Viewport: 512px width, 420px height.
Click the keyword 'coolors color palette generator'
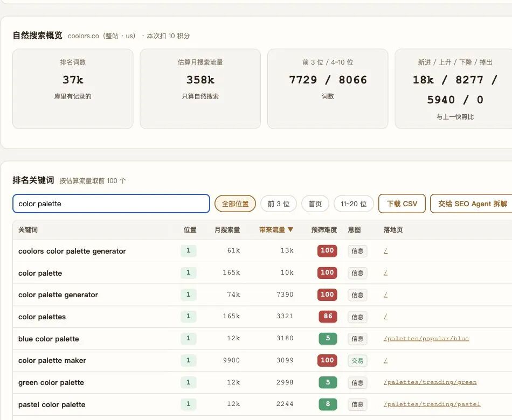coord(72,251)
